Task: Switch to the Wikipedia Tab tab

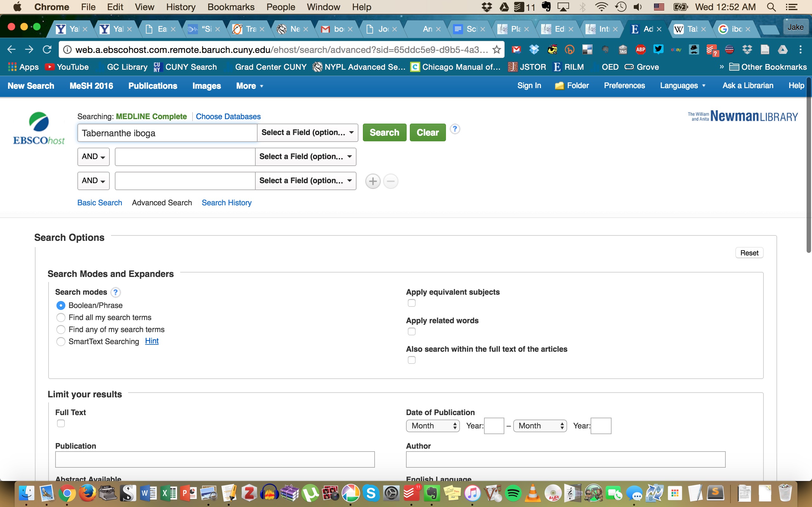Action: (x=688, y=29)
